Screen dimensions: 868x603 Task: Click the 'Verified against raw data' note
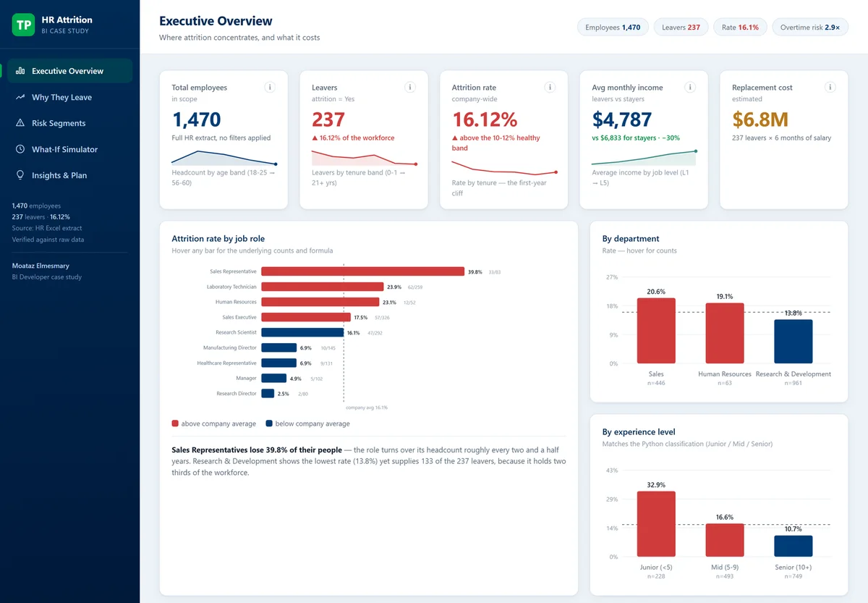pyautogui.click(x=48, y=240)
